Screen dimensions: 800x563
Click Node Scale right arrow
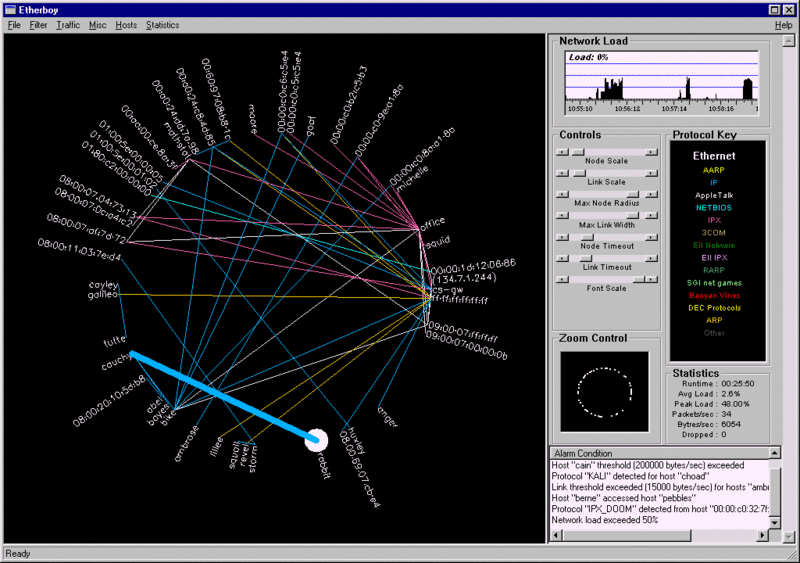(x=651, y=152)
